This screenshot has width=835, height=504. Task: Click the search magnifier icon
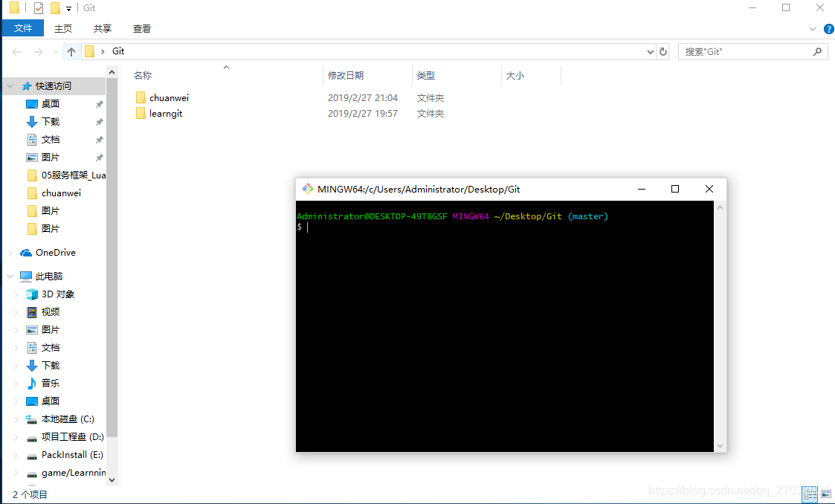click(817, 51)
